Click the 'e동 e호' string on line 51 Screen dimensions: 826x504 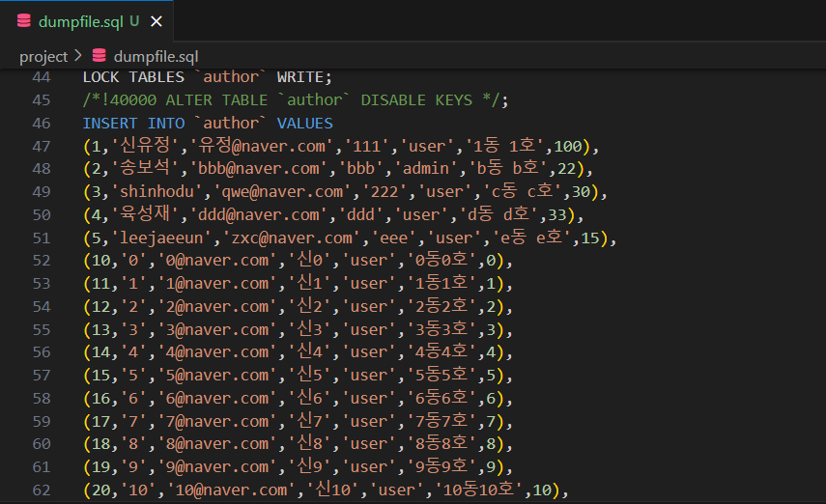coord(531,238)
